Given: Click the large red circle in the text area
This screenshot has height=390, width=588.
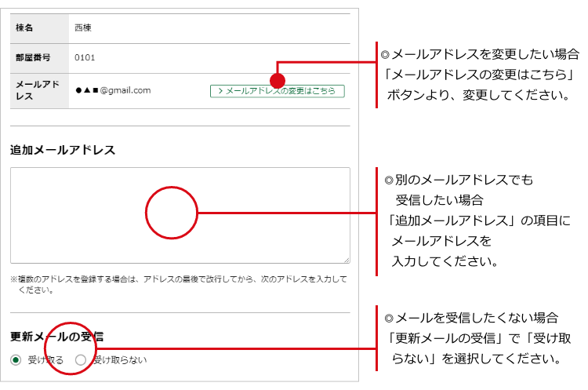Looking at the screenshot, I should click(x=171, y=212).
